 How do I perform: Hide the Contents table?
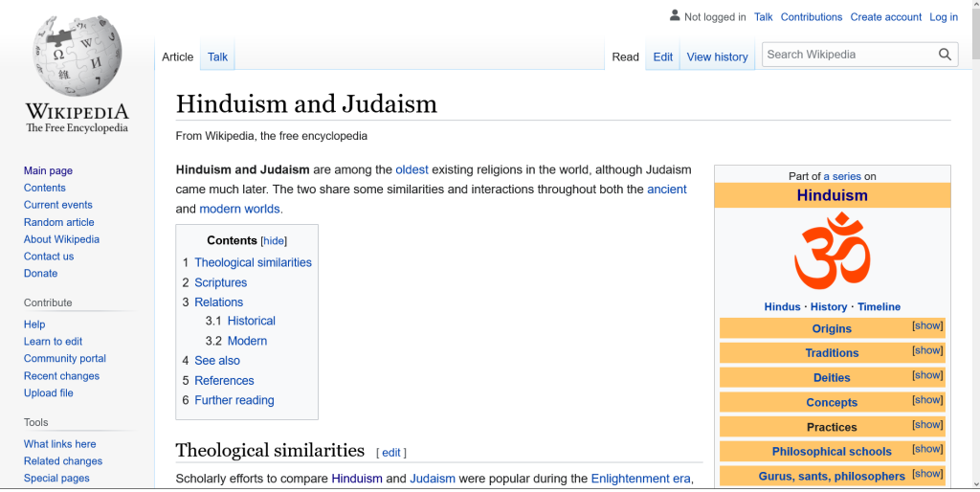[274, 240]
